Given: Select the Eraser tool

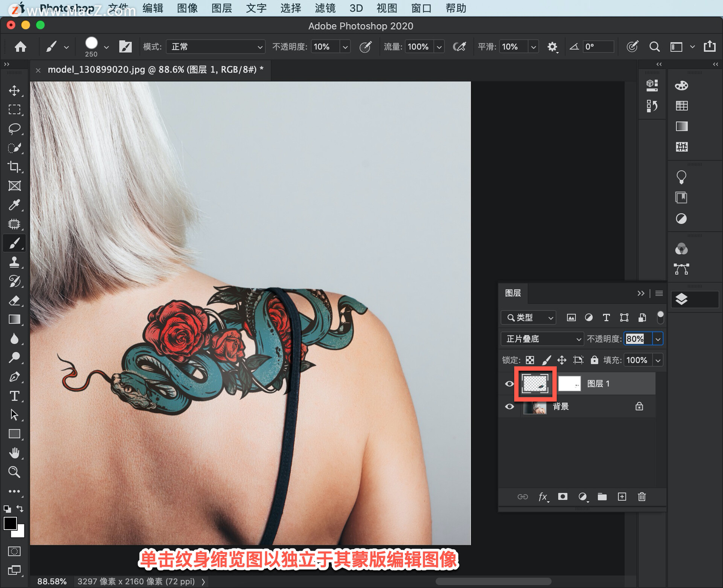Looking at the screenshot, I should [14, 301].
